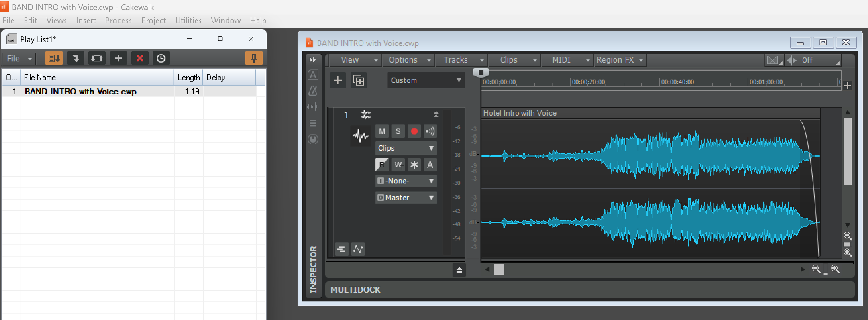Click the Delay column header

point(229,78)
